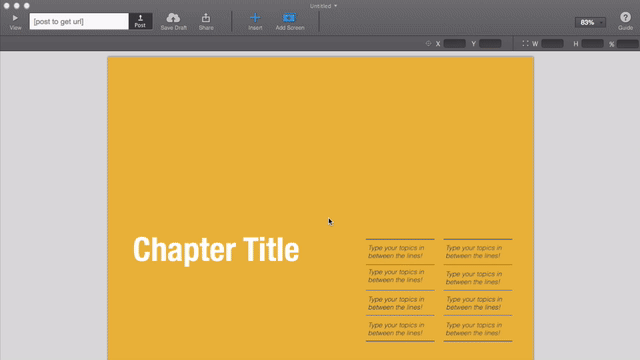Click the Post upload button
Screen dimensions: 640x360
tap(140, 21)
